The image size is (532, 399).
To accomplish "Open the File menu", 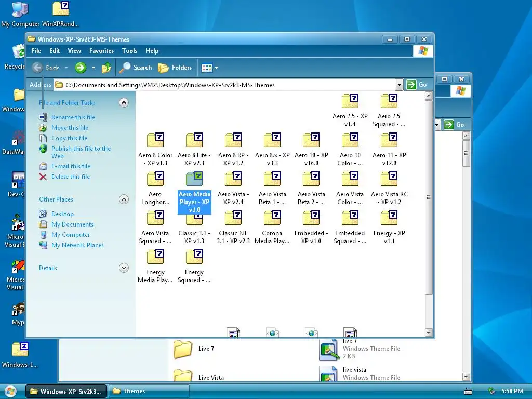I will click(36, 51).
